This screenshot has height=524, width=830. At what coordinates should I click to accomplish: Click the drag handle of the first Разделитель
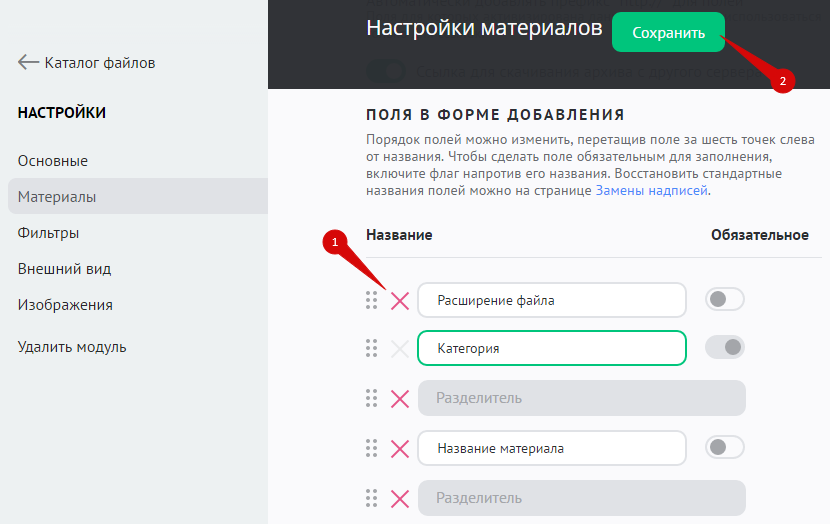pos(372,399)
